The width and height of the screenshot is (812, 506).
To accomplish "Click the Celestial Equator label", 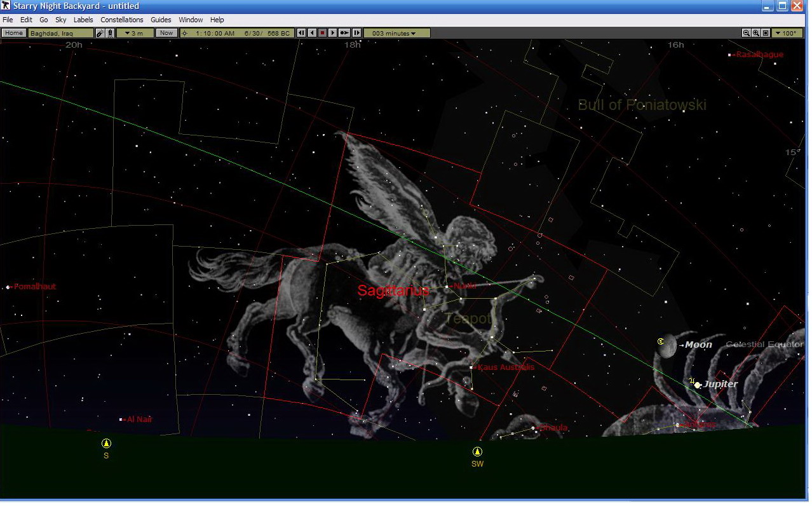I will tap(765, 345).
